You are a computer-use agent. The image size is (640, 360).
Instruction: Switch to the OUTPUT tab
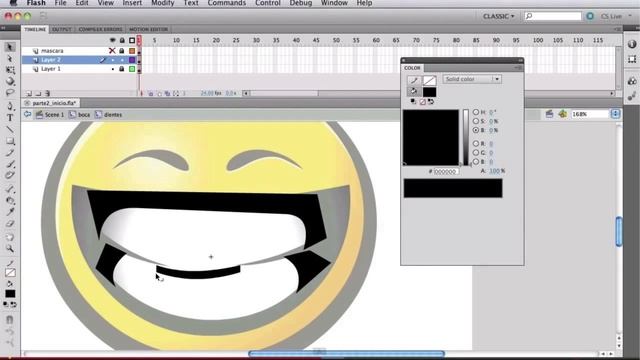[x=62, y=29]
